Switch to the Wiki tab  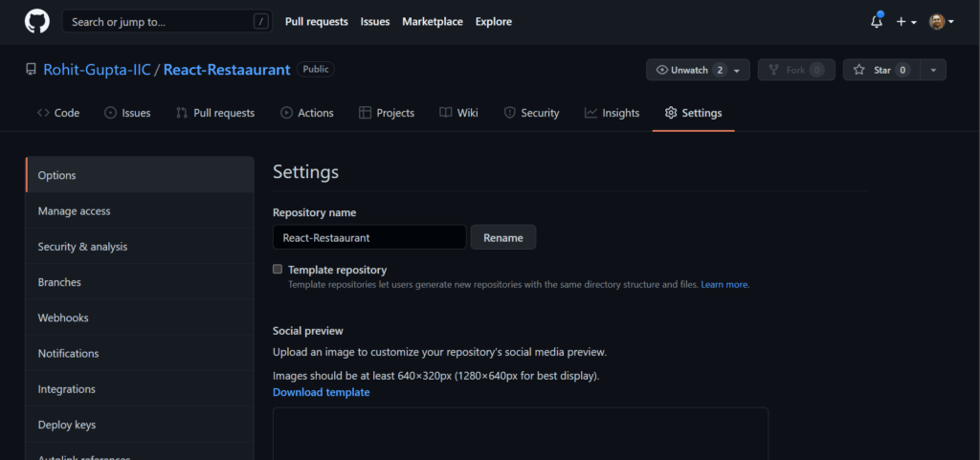coord(458,113)
